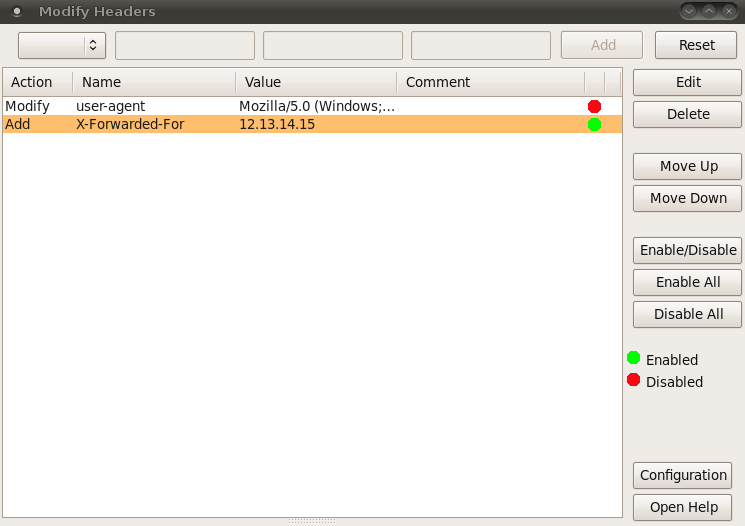This screenshot has height=526, width=745.
Task: Minimize the Modify Headers window
Action: [x=689, y=11]
